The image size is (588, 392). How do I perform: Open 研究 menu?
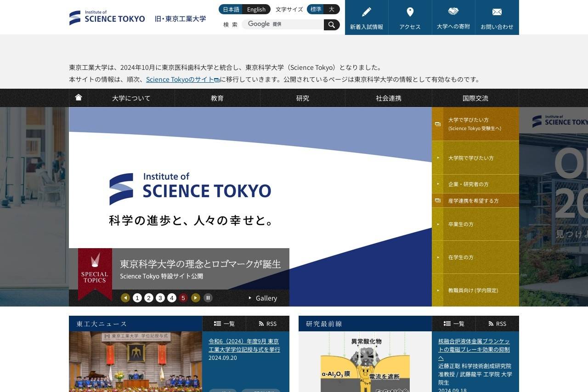[303, 98]
